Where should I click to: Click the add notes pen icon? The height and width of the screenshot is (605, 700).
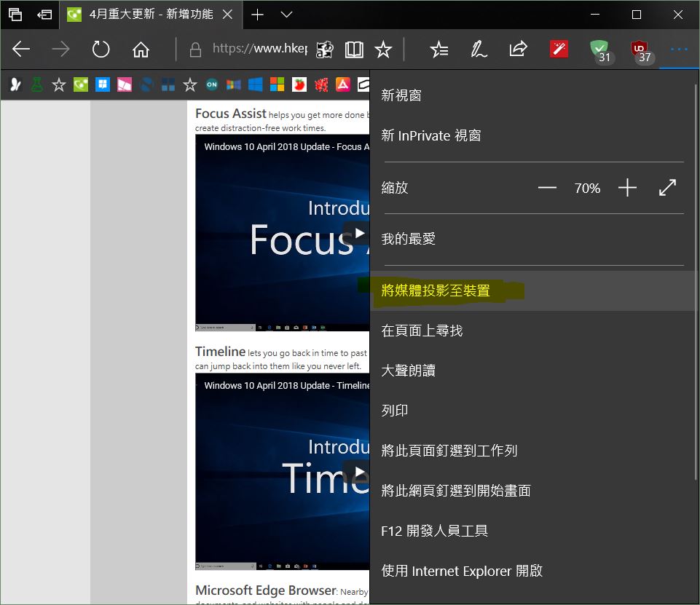(x=479, y=49)
